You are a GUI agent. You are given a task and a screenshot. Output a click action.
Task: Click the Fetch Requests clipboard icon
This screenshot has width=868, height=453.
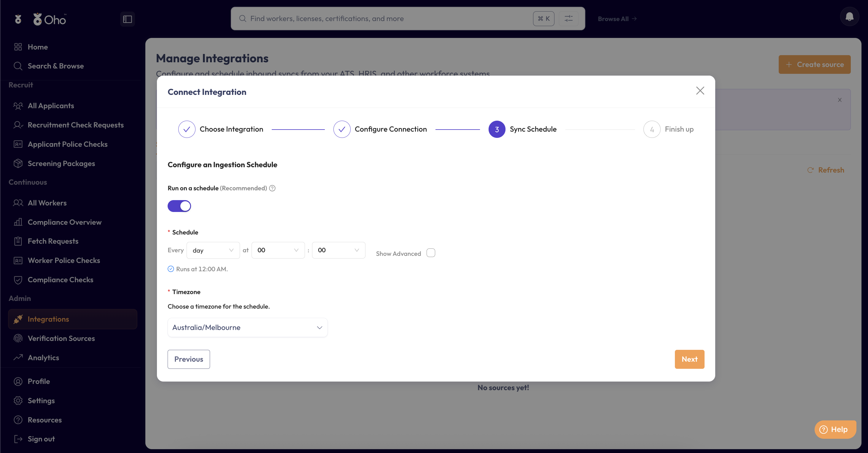tap(18, 241)
